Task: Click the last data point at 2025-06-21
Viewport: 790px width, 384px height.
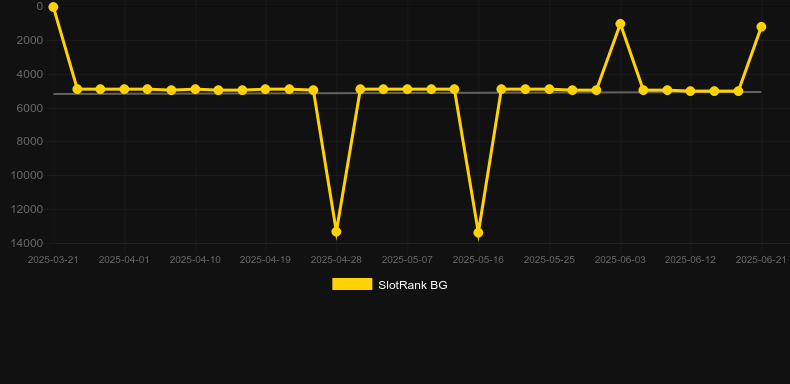Action: (x=761, y=27)
